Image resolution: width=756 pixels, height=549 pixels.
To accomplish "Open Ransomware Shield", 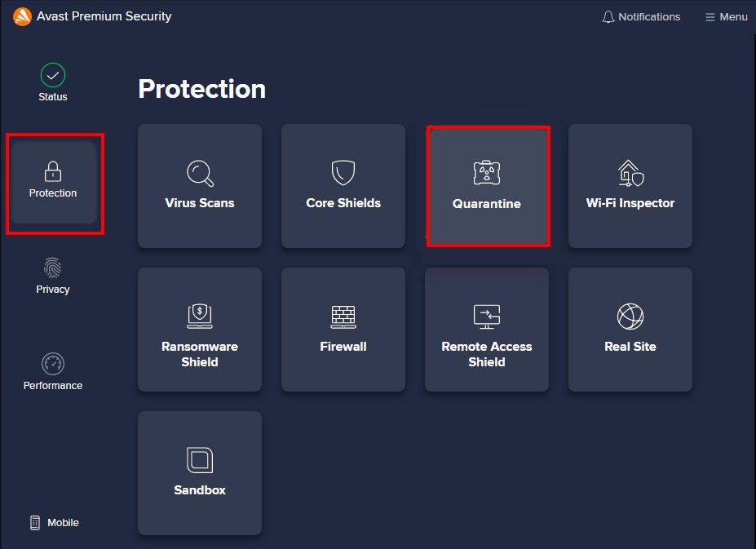I will click(199, 330).
